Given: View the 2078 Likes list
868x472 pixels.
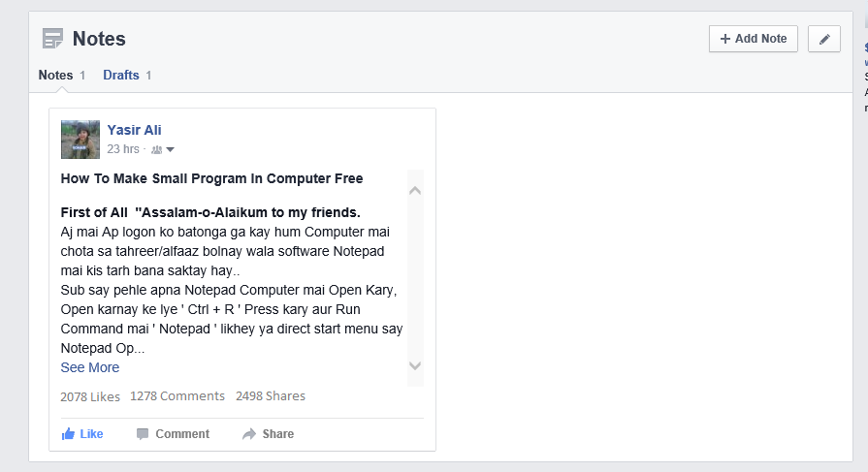Looking at the screenshot, I should click(x=90, y=396).
